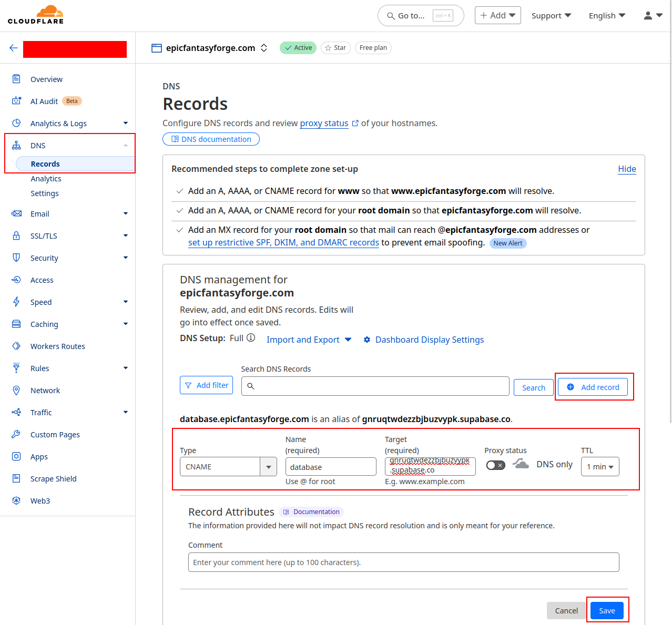This screenshot has width=672, height=625.
Task: Click the Speed lightning bolt icon
Action: pyautogui.click(x=16, y=302)
